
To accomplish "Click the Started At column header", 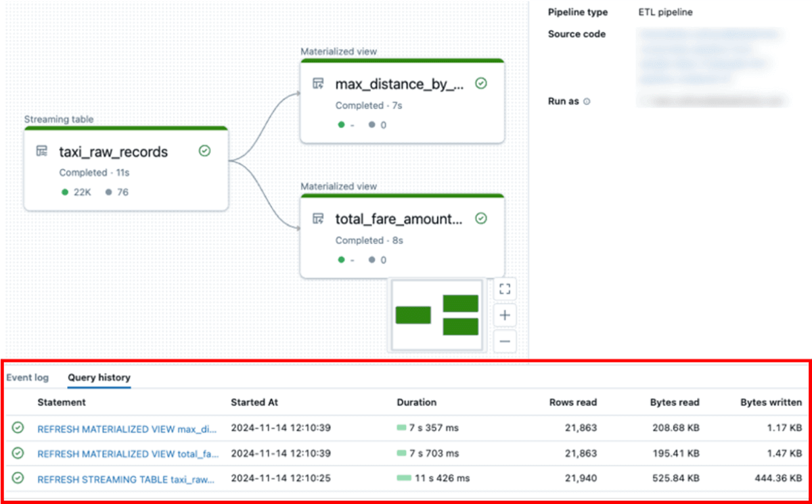I will [x=254, y=402].
